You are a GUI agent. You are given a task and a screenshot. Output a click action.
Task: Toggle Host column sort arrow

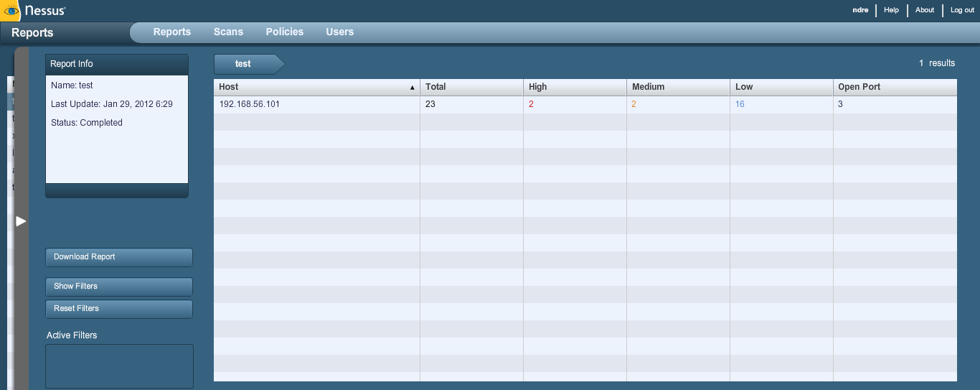413,88
